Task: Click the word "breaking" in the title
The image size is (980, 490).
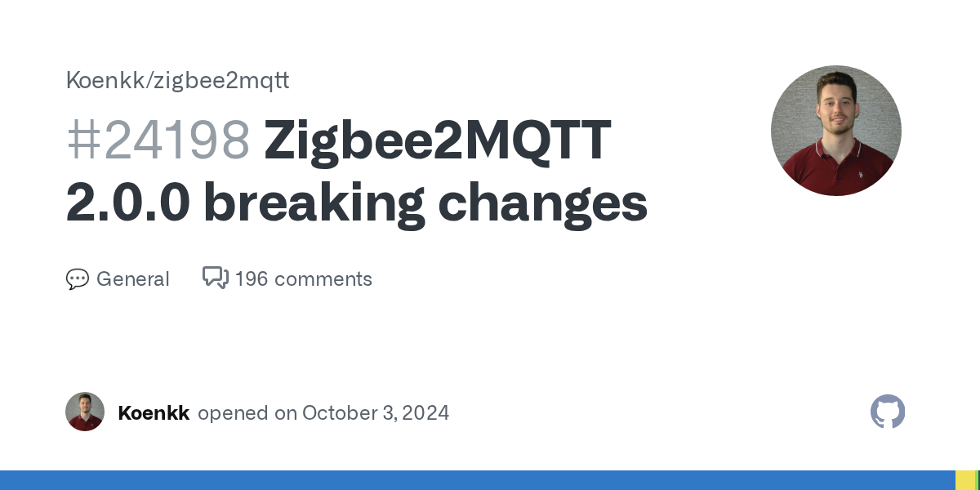Action: click(x=314, y=203)
